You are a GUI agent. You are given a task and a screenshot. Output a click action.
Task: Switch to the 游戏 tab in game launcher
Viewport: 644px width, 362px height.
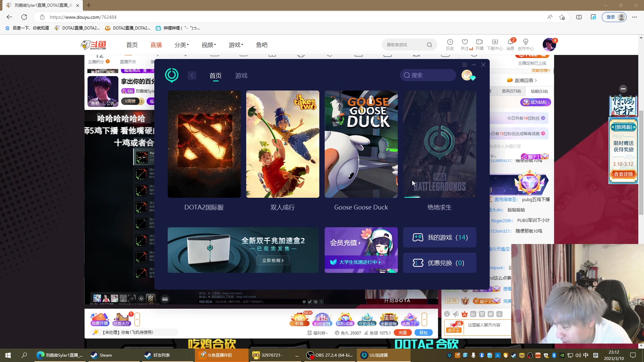point(241,76)
